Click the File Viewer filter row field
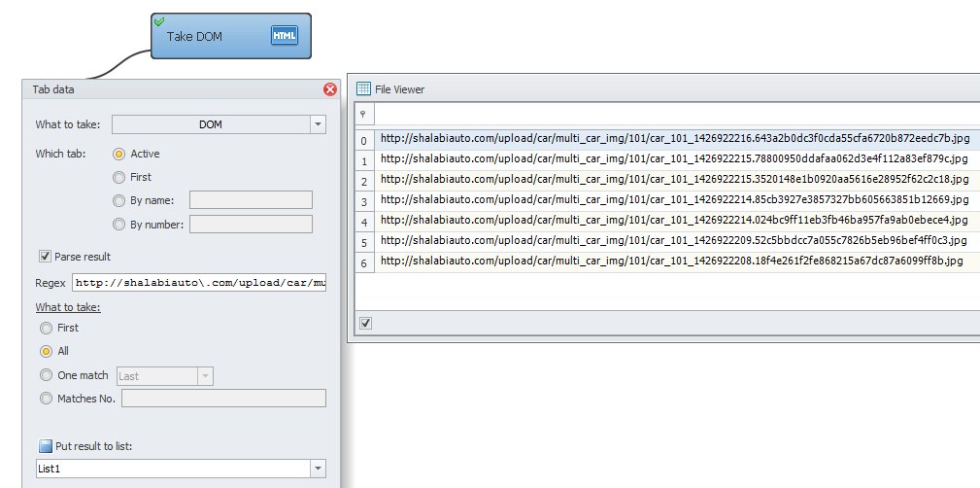The height and width of the screenshot is (488, 980). pos(677,115)
